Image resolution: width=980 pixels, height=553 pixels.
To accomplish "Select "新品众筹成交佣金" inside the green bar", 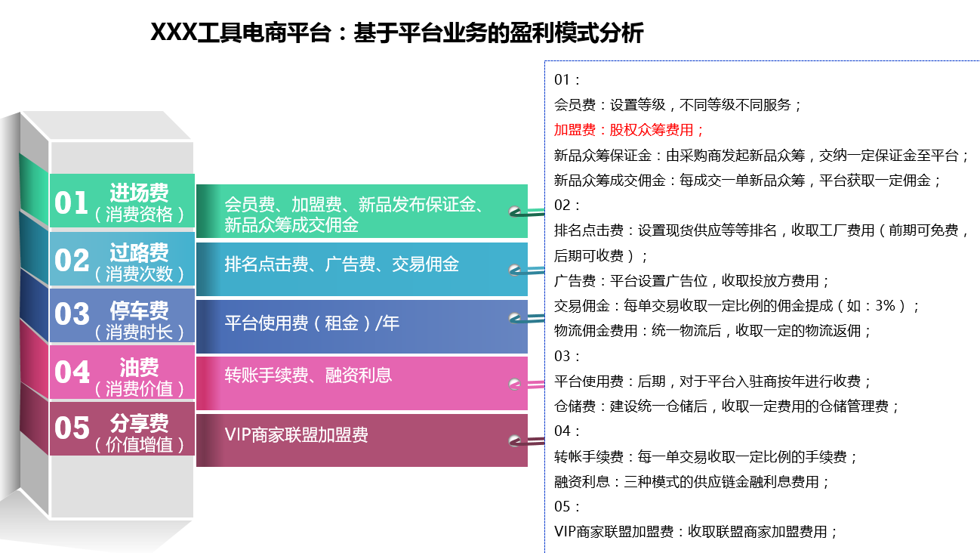I will (291, 224).
